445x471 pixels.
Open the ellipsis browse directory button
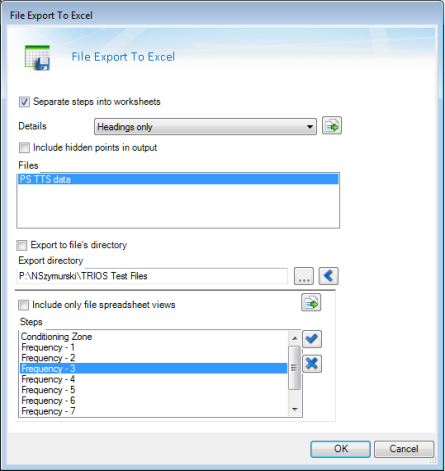click(304, 276)
